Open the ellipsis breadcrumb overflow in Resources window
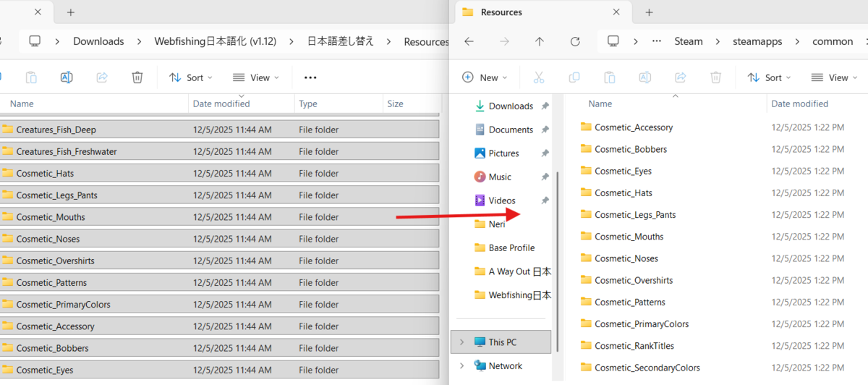Image resolution: width=868 pixels, height=385 pixels. coord(657,41)
